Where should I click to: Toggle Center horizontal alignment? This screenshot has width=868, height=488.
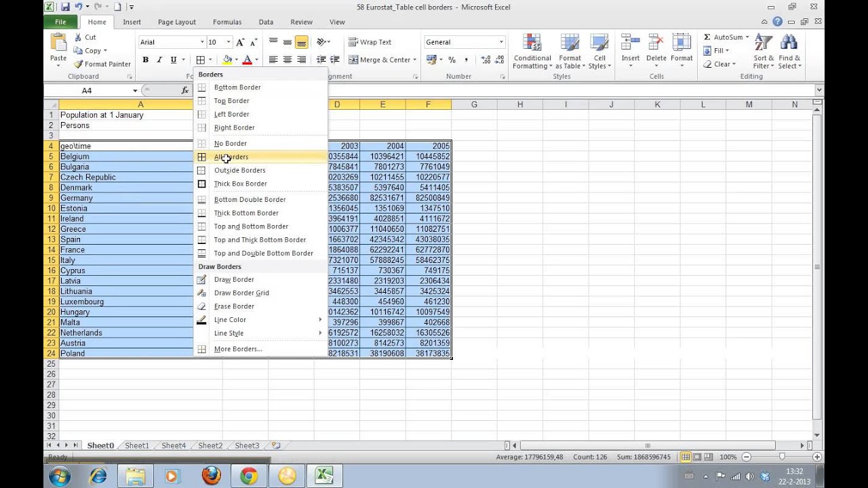pyautogui.click(x=288, y=60)
